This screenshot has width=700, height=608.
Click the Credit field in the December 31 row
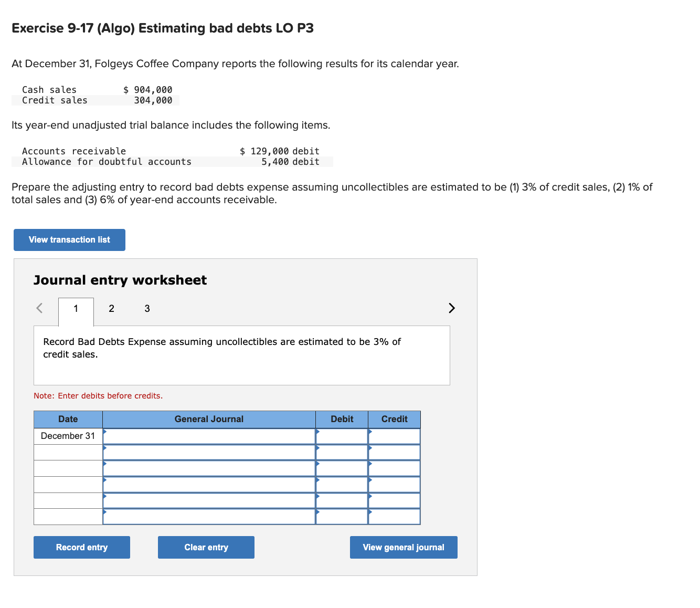(394, 436)
